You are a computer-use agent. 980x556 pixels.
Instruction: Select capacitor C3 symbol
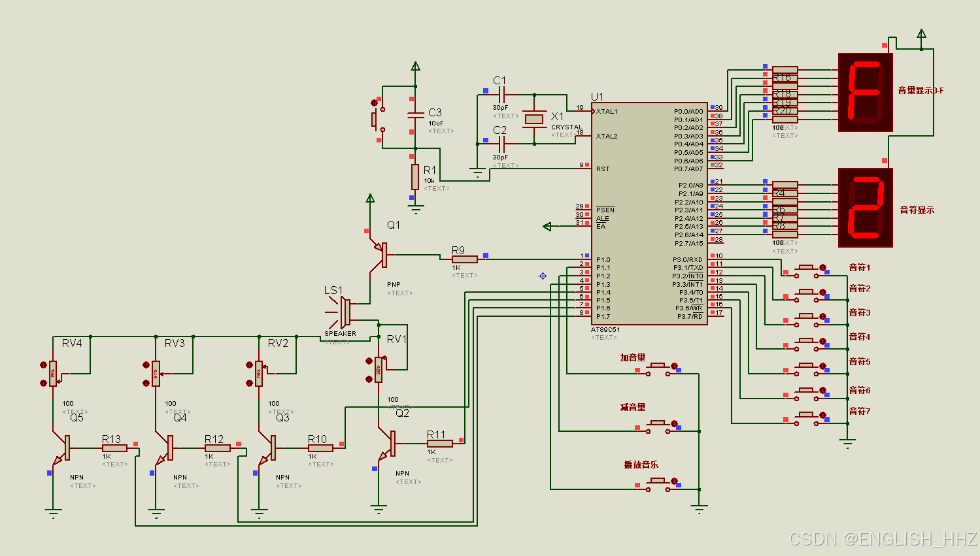pyautogui.click(x=415, y=116)
